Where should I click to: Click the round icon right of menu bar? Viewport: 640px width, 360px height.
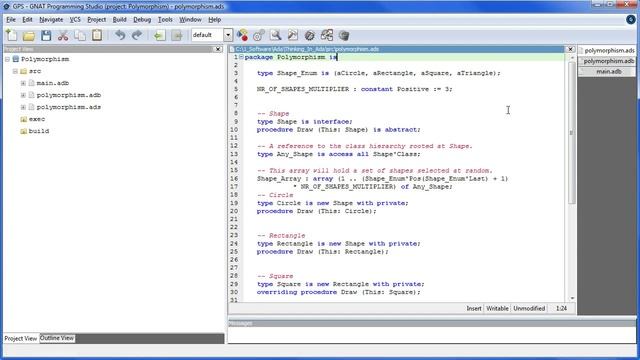(x=630, y=19)
